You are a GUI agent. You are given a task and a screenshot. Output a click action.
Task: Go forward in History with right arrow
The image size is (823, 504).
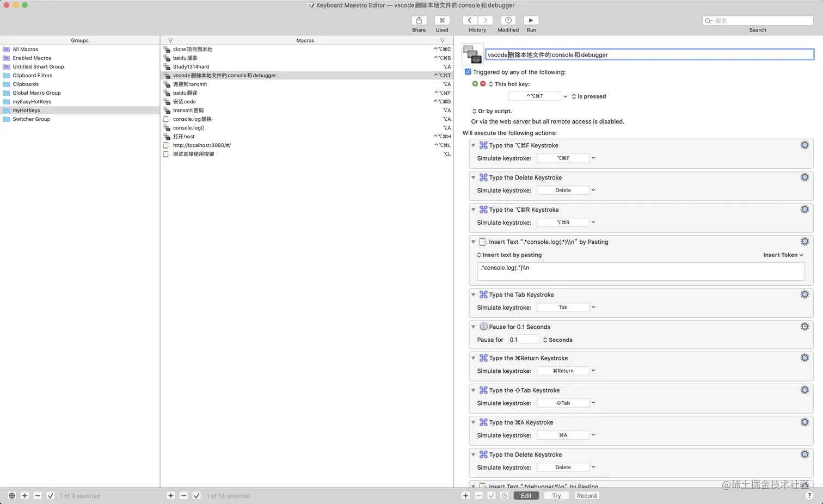click(x=486, y=20)
